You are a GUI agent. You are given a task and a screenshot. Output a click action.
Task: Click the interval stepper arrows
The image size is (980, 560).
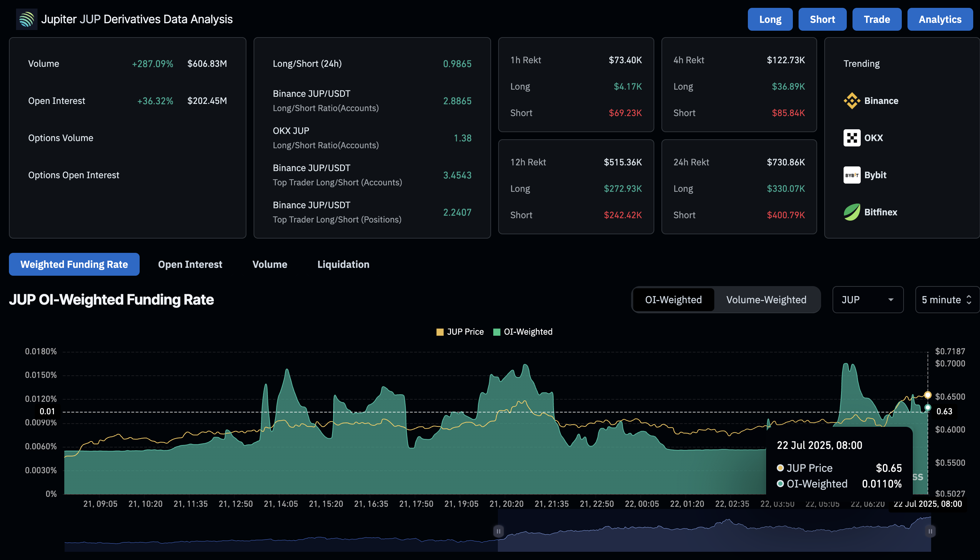point(970,300)
